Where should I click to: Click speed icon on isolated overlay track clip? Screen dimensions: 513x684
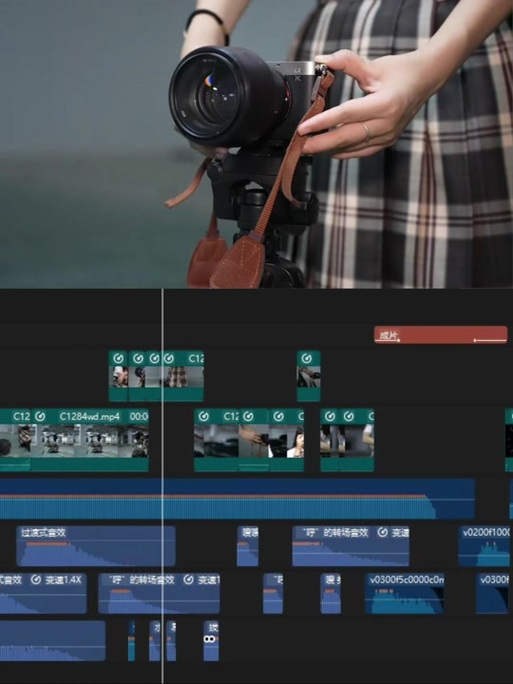pyautogui.click(x=307, y=359)
